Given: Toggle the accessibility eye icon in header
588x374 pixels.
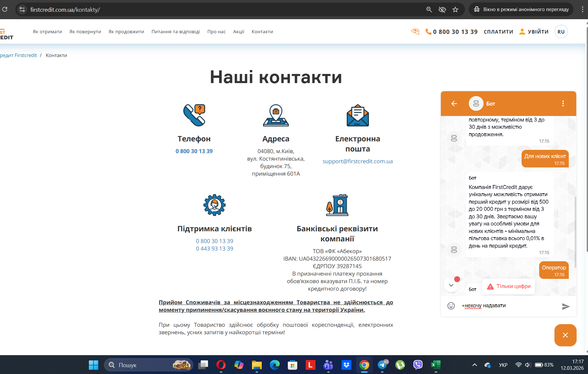Looking at the screenshot, I should tap(415, 32).
